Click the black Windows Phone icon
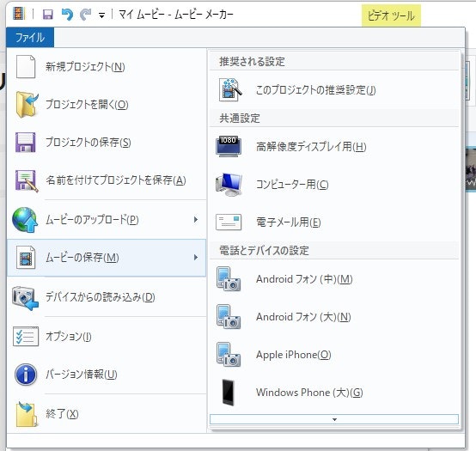This screenshot has height=451, width=476. (229, 393)
